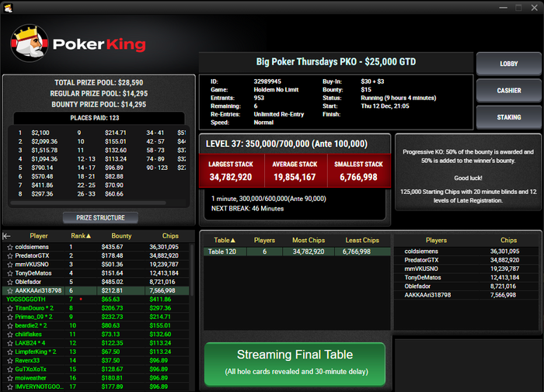
Task: Sort player list by Player name
Action: [x=39, y=236]
